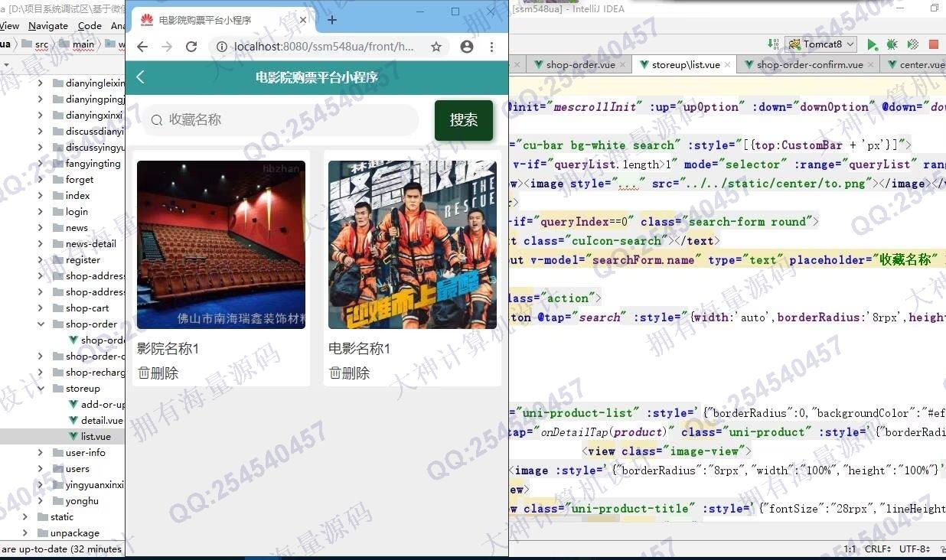The height and width of the screenshot is (560, 946).
Task: Delete the 电影名称1 favorite via 删除
Action: [349, 373]
